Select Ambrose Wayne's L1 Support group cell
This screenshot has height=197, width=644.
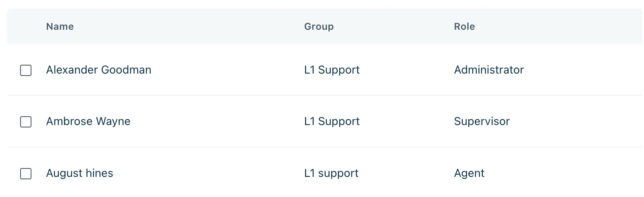[x=332, y=121]
